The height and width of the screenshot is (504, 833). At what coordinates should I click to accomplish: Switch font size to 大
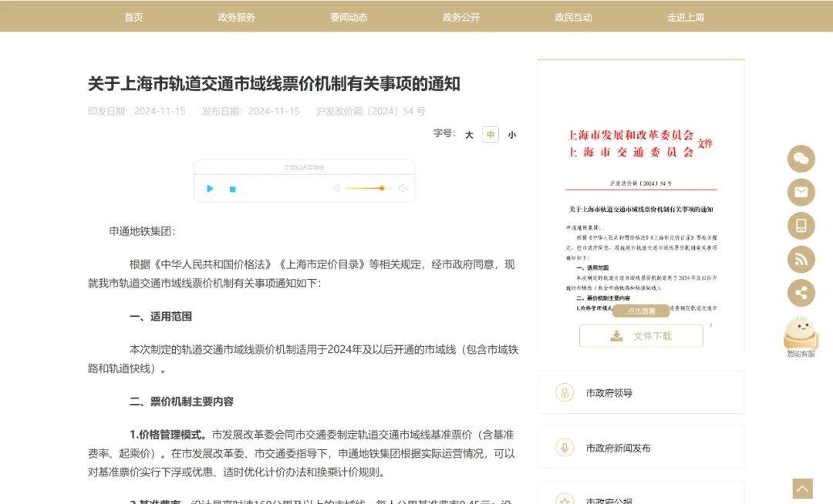(x=467, y=134)
